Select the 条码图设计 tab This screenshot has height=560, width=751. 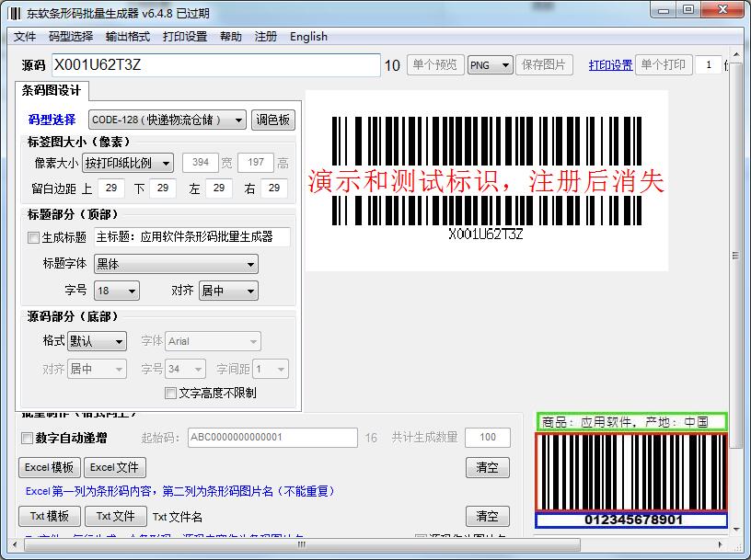coord(52,90)
